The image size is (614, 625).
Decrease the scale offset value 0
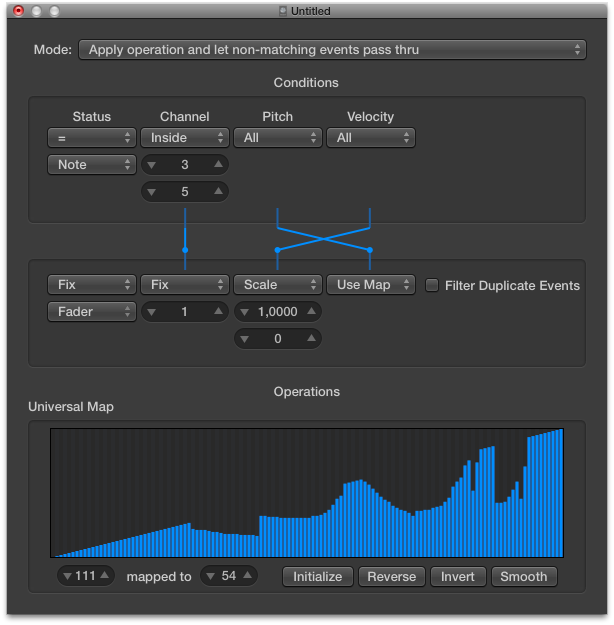244,339
